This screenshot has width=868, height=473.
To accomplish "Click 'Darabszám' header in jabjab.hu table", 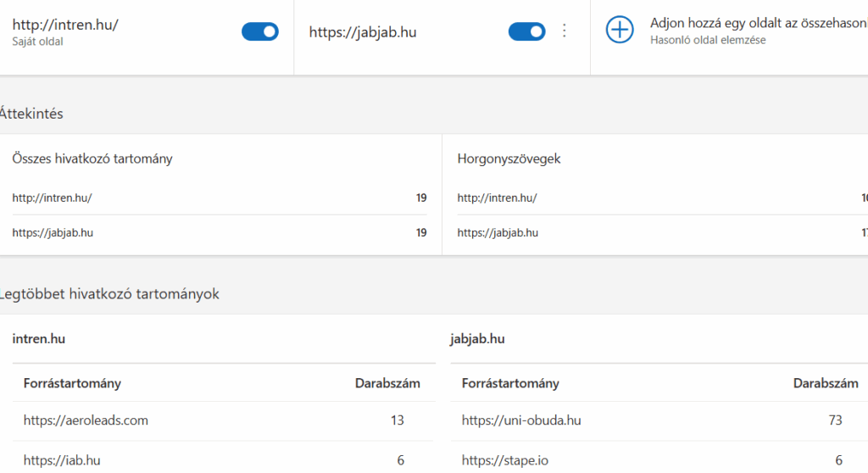I will coord(826,383).
